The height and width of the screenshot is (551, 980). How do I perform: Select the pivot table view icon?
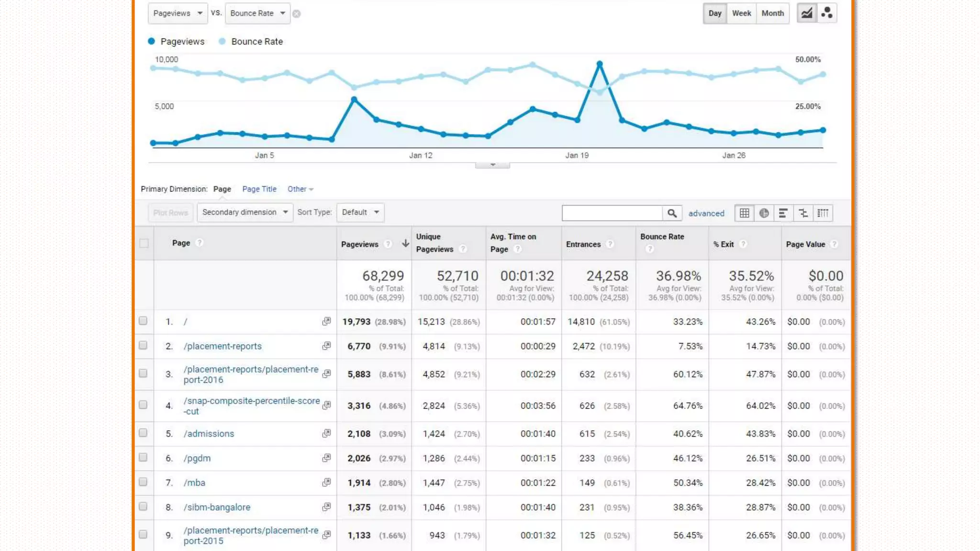(823, 213)
